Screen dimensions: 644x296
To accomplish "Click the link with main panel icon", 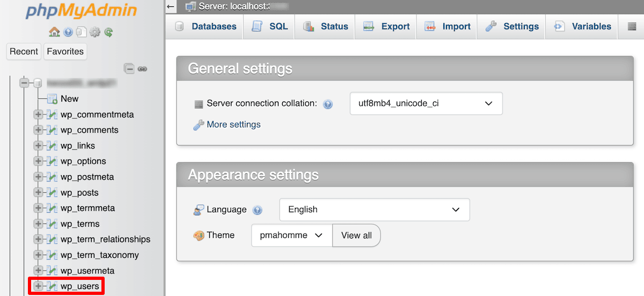I will tap(142, 68).
